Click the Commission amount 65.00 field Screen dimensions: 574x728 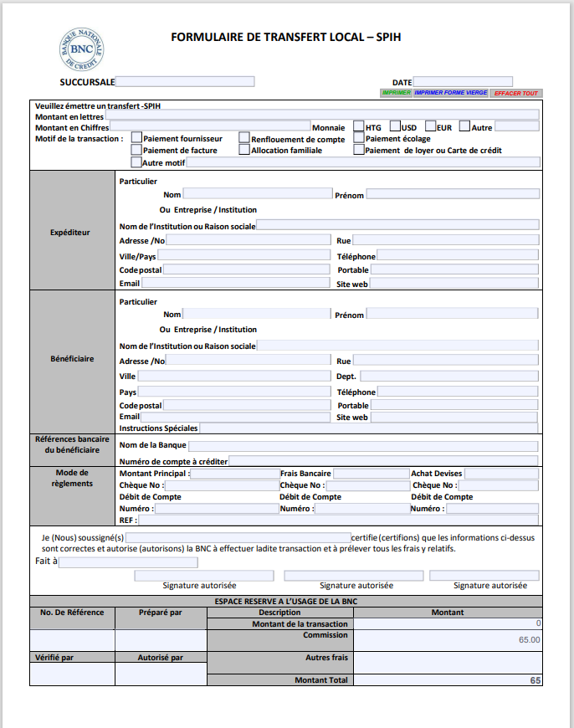[448, 640]
